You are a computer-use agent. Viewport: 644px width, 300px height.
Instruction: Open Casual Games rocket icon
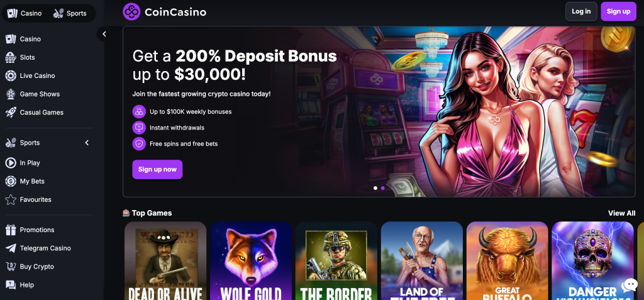tap(10, 112)
